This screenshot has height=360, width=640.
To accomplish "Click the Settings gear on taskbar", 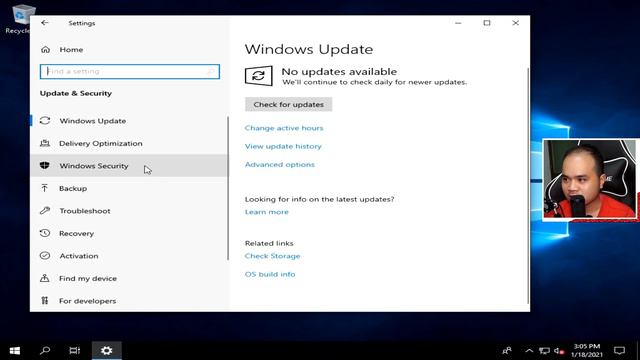I will pos(107,351).
